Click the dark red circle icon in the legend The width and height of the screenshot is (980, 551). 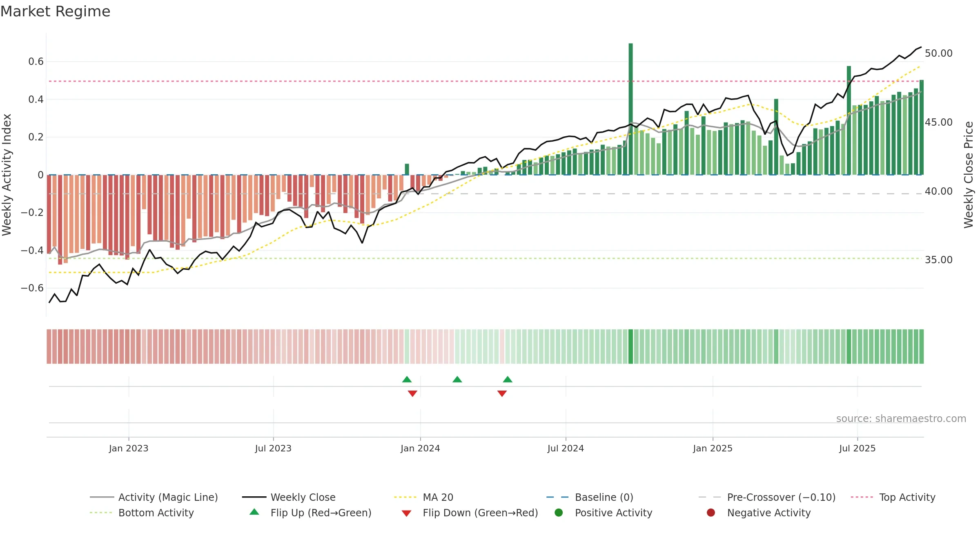711,513
